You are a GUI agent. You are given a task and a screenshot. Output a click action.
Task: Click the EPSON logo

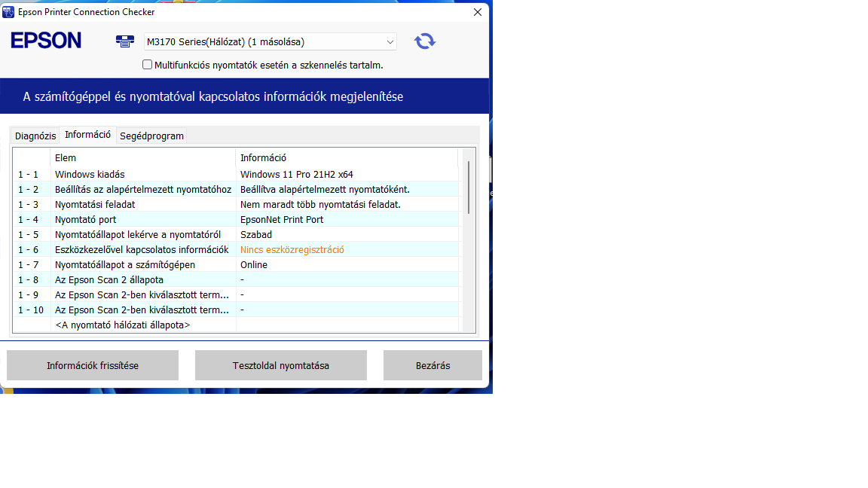tap(46, 41)
